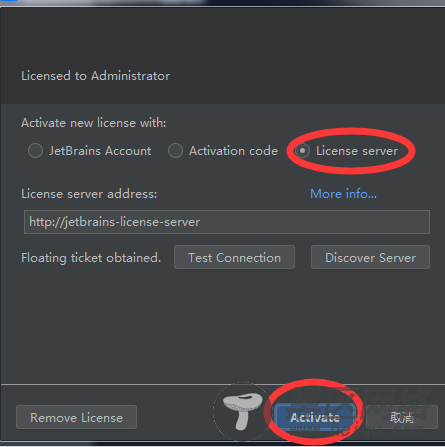Click the http://jetbrains-license-server URL text
This screenshot has height=447, width=445.
point(115,222)
